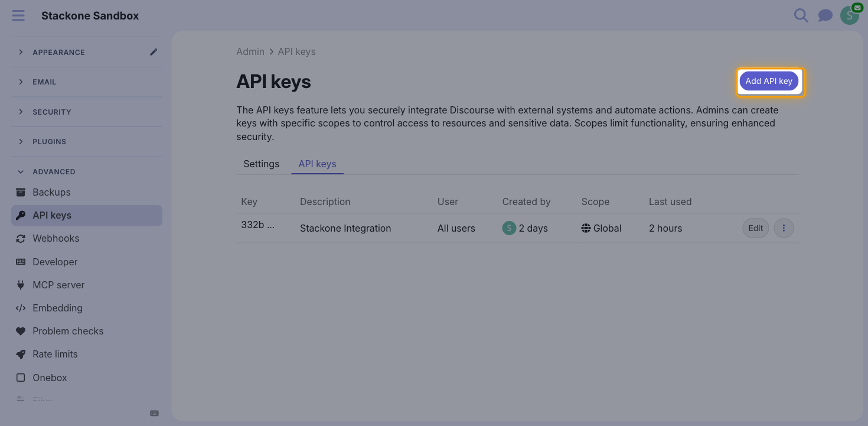The image size is (868, 426).
Task: Open Embedding in the sidebar
Action: click(x=86, y=308)
